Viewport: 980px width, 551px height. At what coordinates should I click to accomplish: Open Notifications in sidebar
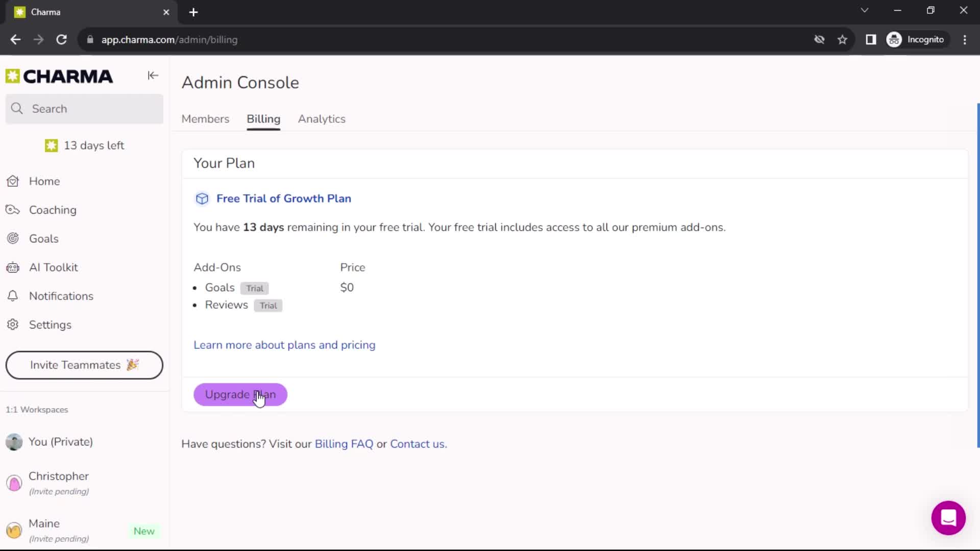[x=61, y=296]
